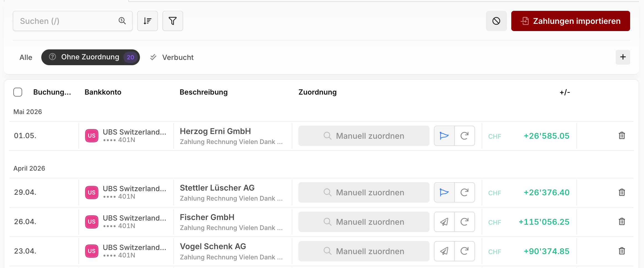Delete the Vogel Schenk AG payment via trash icon
Screen dimensions: 644x268
pyautogui.click(x=622, y=251)
